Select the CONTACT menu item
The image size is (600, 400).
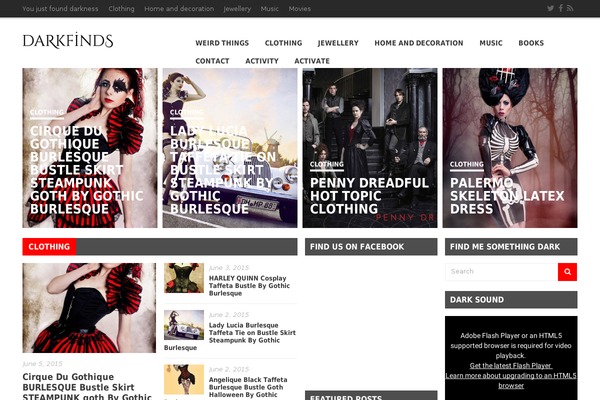point(212,61)
